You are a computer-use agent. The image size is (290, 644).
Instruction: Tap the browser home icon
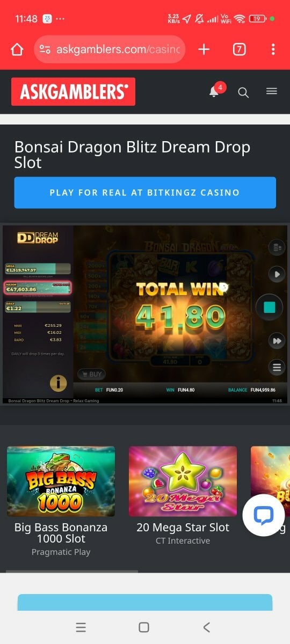[x=17, y=49]
